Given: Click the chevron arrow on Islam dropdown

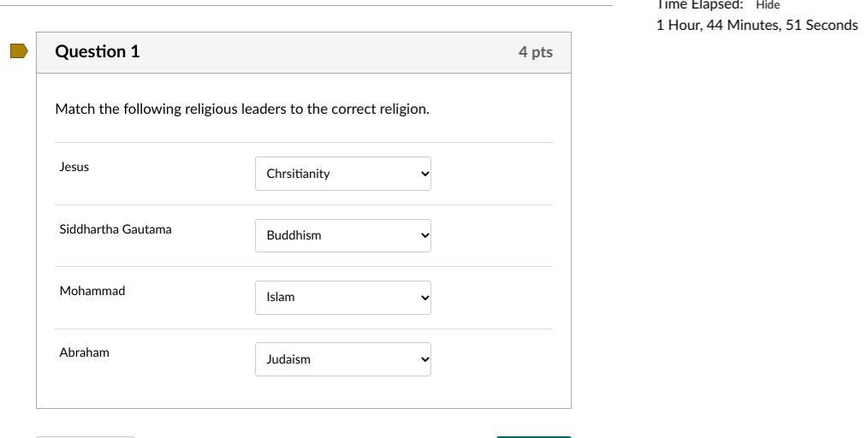Looking at the screenshot, I should pyautogui.click(x=425, y=298).
